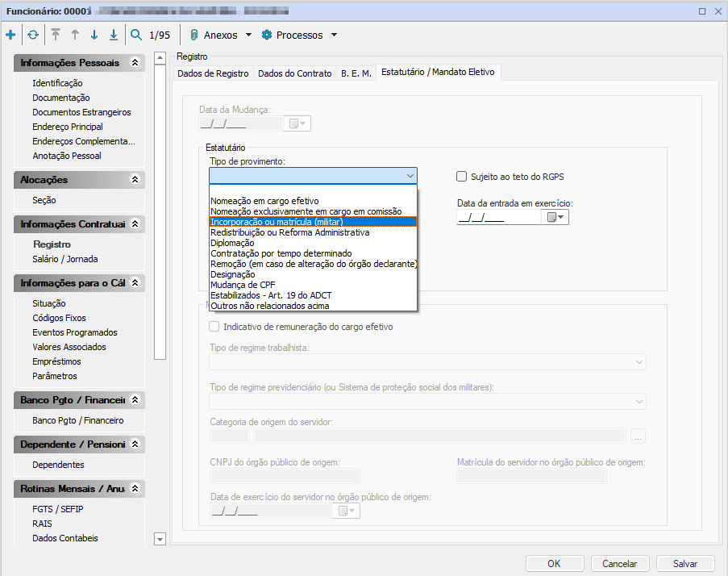Go to previous record up arrow
Viewport: 728px width, 576px height.
pos(75,35)
